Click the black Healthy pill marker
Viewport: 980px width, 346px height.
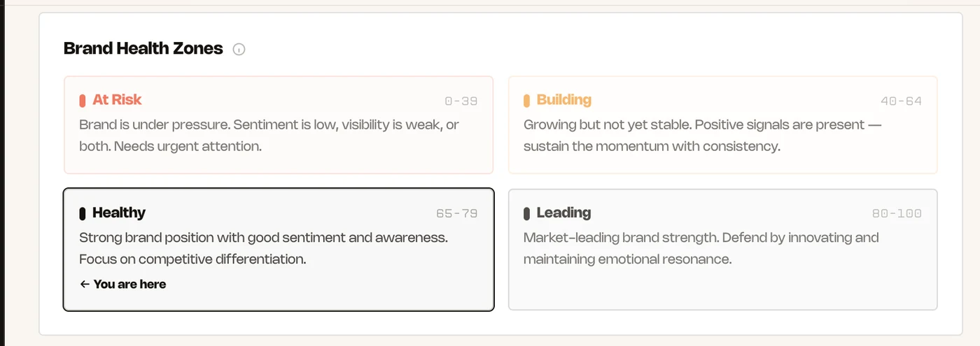coord(83,213)
